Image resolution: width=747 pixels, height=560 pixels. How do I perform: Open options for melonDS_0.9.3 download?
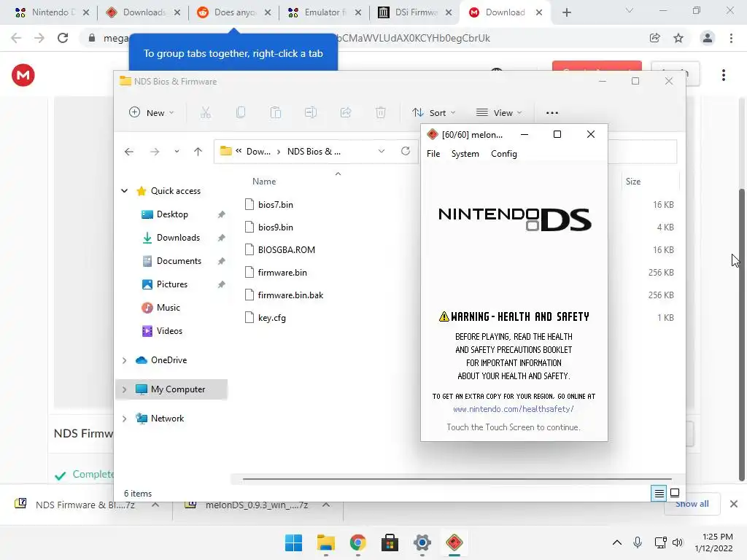click(x=326, y=505)
